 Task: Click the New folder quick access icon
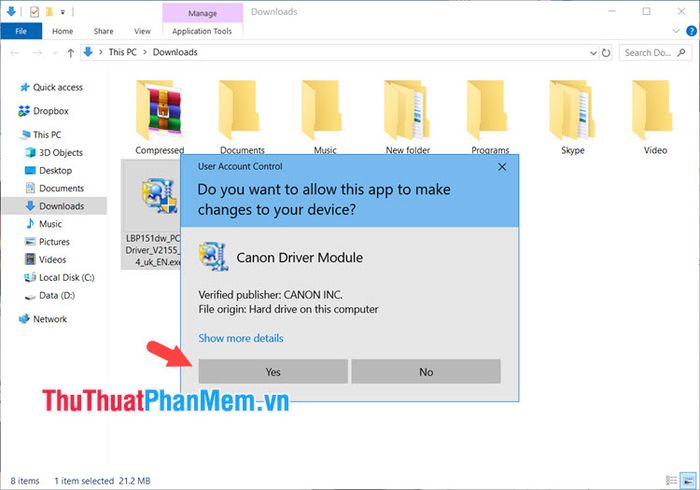tap(50, 12)
